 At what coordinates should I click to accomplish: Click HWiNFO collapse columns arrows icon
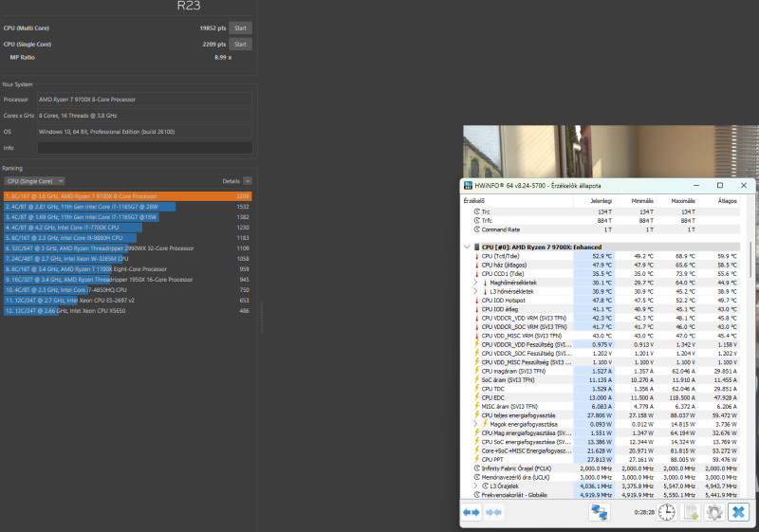pyautogui.click(x=493, y=512)
